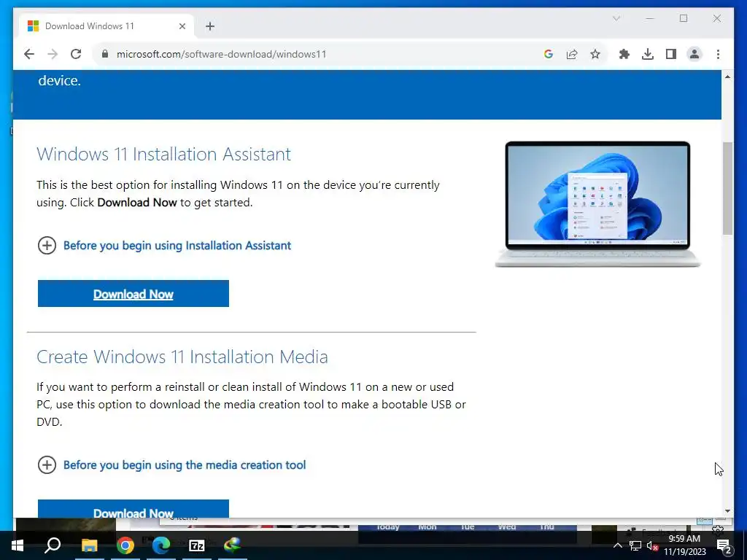747x560 pixels.
Task: Expand Before you begin using media creation tool
Action: click(171, 464)
